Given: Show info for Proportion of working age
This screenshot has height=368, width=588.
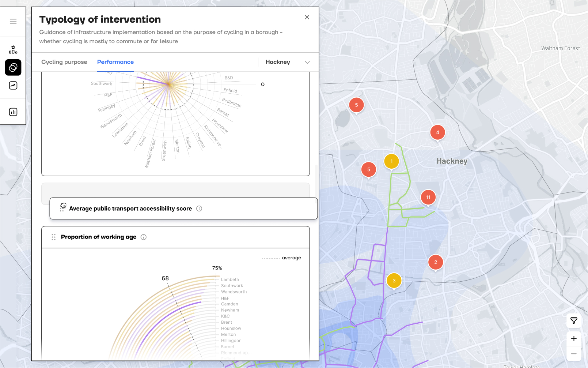Looking at the screenshot, I should tap(144, 237).
